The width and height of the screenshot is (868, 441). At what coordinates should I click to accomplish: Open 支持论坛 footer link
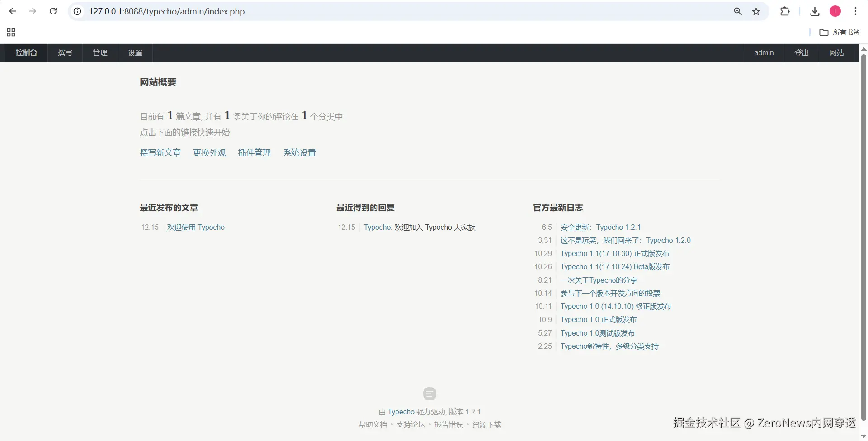coord(411,424)
